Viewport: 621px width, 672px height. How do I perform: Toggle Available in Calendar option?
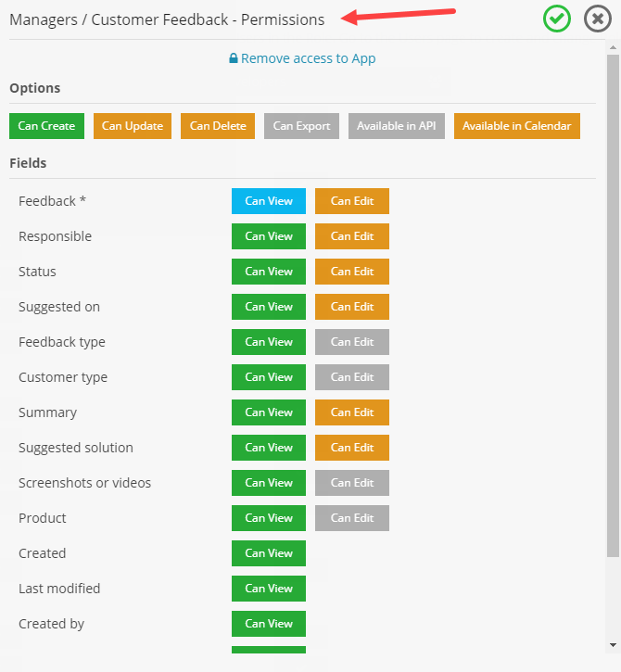[x=517, y=126]
